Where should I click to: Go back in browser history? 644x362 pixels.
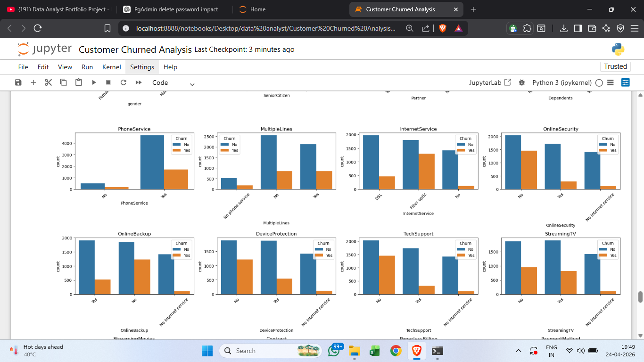[9, 28]
